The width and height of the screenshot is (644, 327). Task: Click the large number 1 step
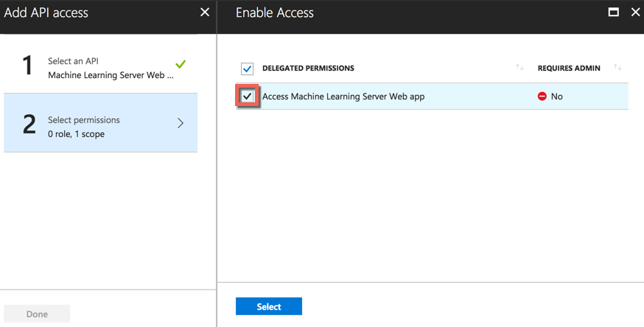pos(28,66)
